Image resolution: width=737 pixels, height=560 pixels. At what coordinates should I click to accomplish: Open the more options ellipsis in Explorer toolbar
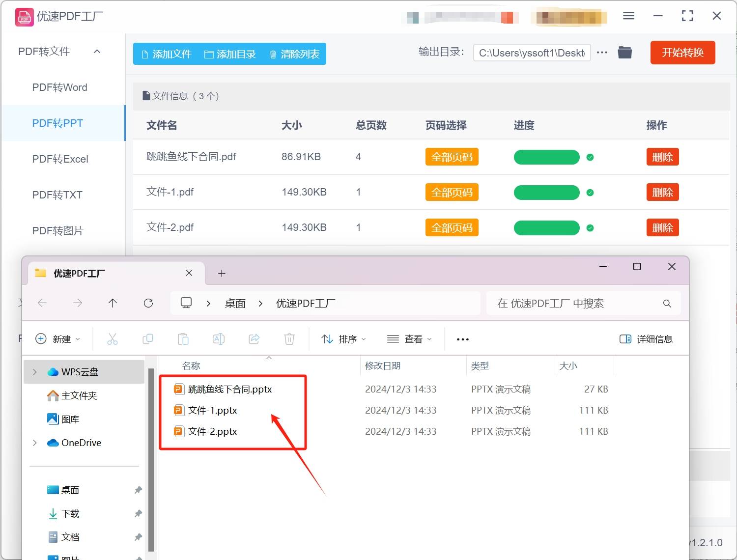462,339
